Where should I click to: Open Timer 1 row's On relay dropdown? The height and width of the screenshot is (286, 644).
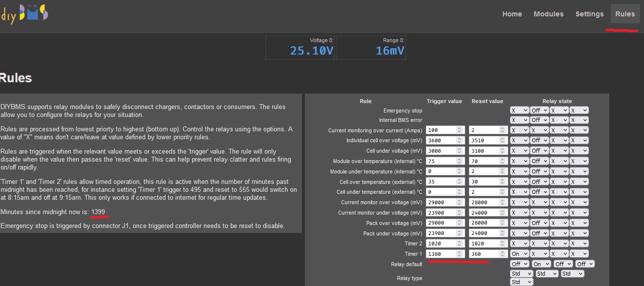click(x=519, y=253)
